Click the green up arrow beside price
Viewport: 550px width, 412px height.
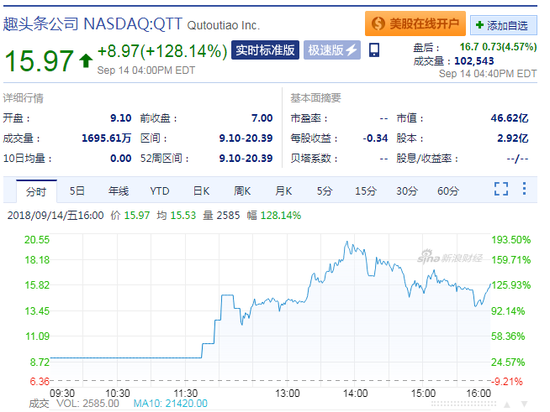click(x=86, y=60)
